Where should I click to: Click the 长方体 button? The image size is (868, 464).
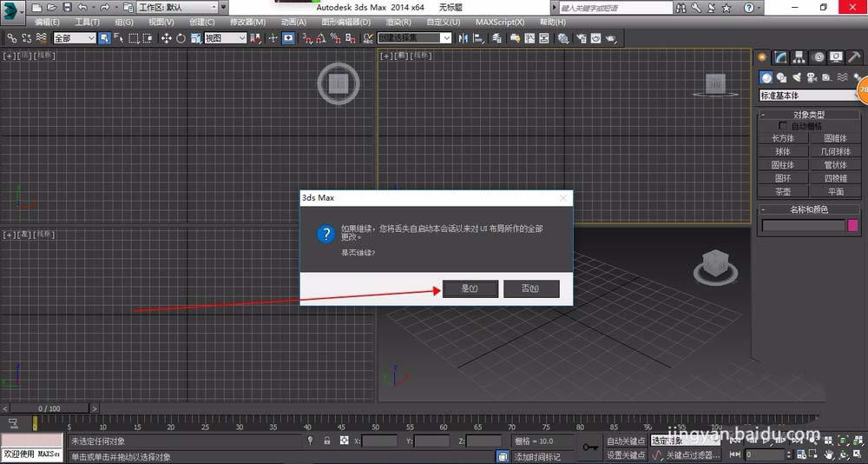[x=783, y=138]
